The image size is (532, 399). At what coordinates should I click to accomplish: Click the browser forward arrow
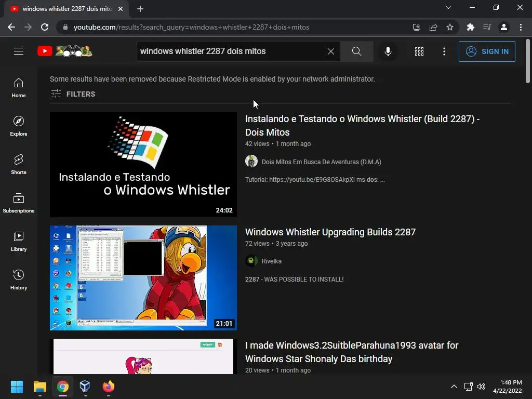[28, 27]
